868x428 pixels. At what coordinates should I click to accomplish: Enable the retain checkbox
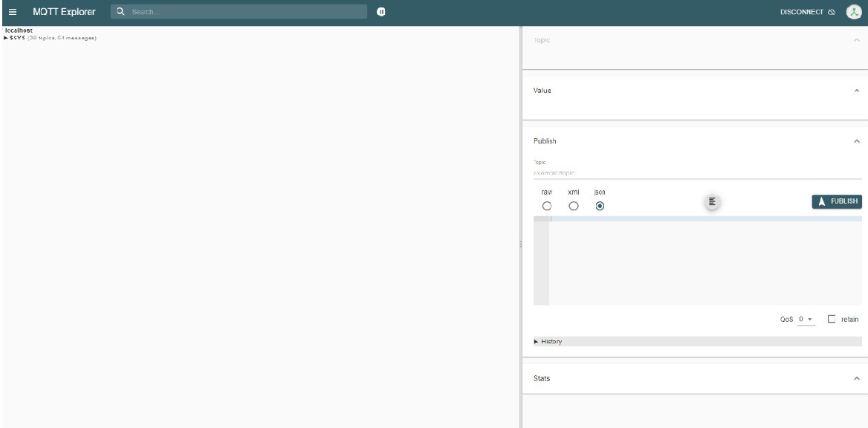[x=830, y=320]
